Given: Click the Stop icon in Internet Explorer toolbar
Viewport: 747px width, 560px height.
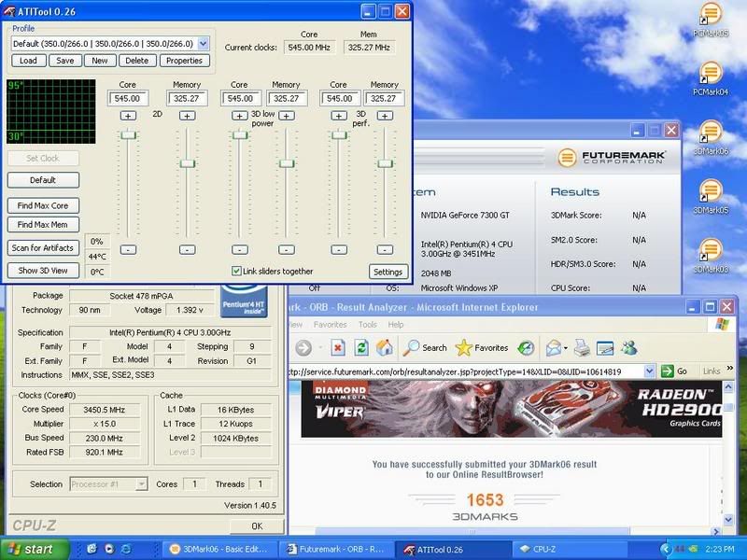Looking at the screenshot, I should 338,348.
